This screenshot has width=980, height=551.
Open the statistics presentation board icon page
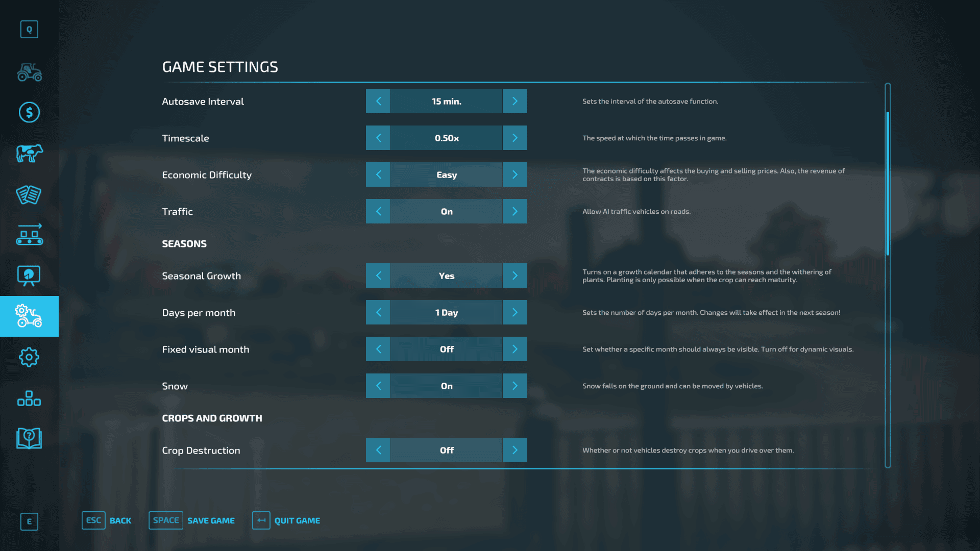tap(29, 275)
